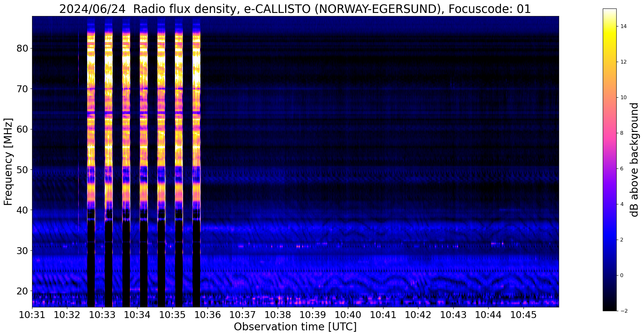Viewport: 644px width, 336px height.
Task: Select the 10:34 time tick label
Action: tap(137, 315)
